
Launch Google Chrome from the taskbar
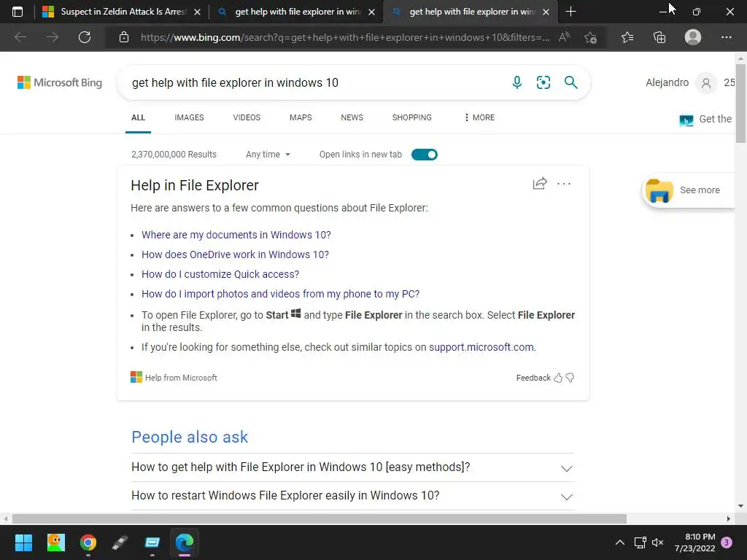coord(88,542)
